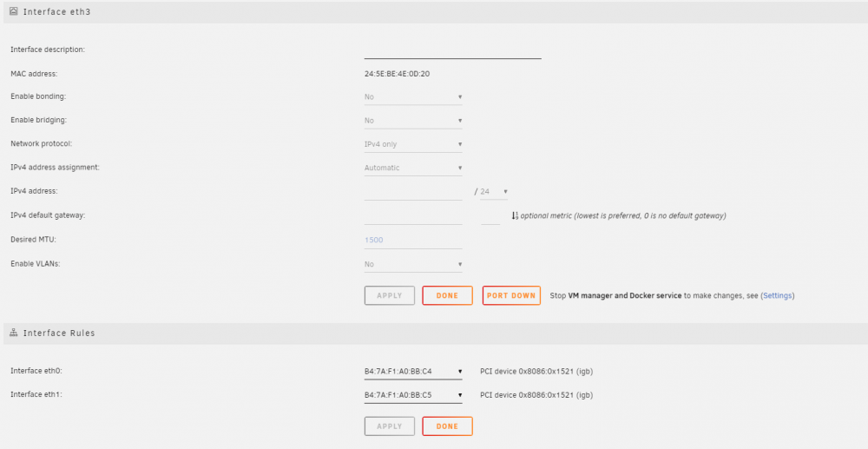Click the Network protocol label
Screen dimensions: 868x449
(x=42, y=143)
